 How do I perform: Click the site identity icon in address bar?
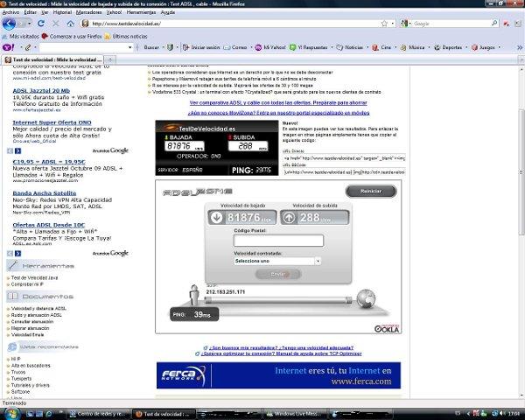click(85, 24)
